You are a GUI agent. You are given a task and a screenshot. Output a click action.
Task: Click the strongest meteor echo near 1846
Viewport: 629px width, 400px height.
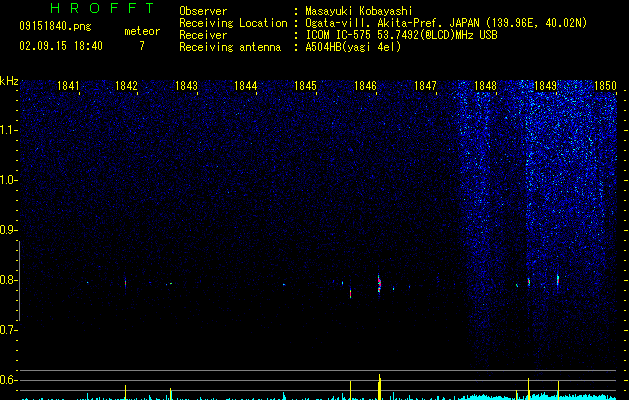[x=379, y=284]
